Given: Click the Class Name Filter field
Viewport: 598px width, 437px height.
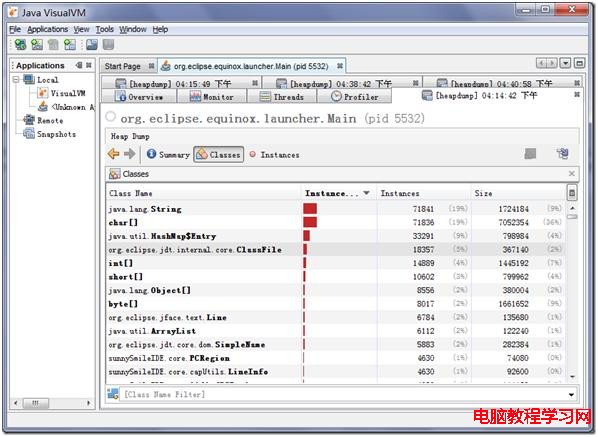Looking at the screenshot, I should (343, 394).
